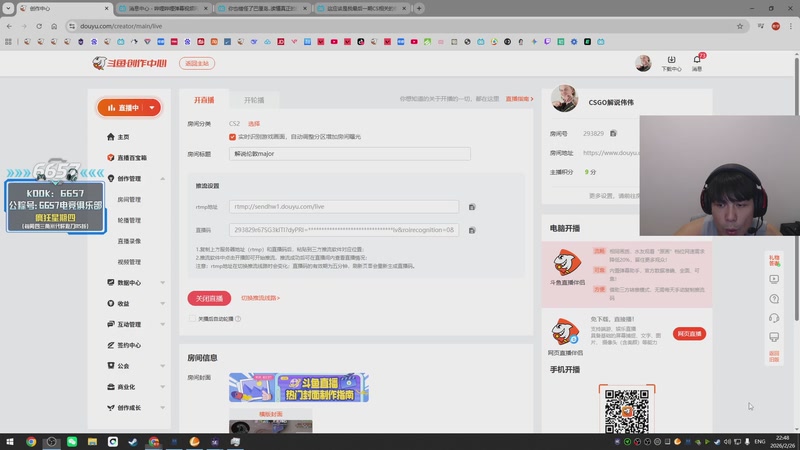Open 直播百宝箱 in the sidebar
Screen dimensions: 800x450
pos(132,158)
